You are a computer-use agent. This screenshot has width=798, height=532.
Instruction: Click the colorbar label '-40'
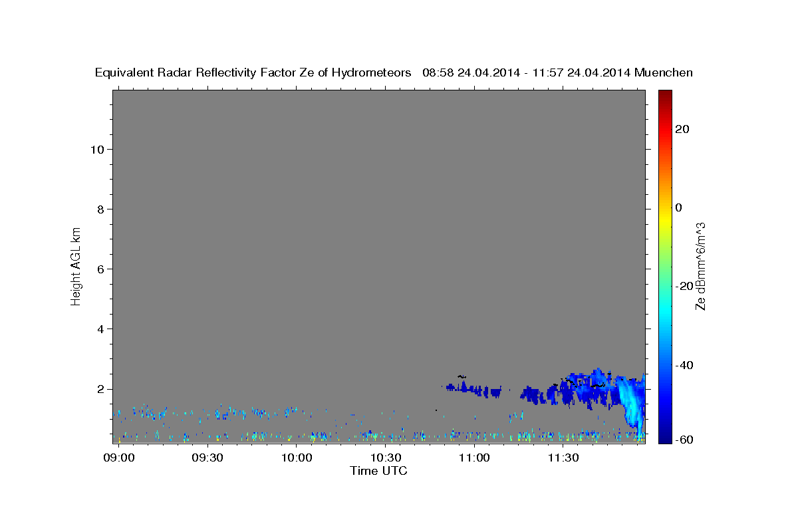pyautogui.click(x=684, y=365)
